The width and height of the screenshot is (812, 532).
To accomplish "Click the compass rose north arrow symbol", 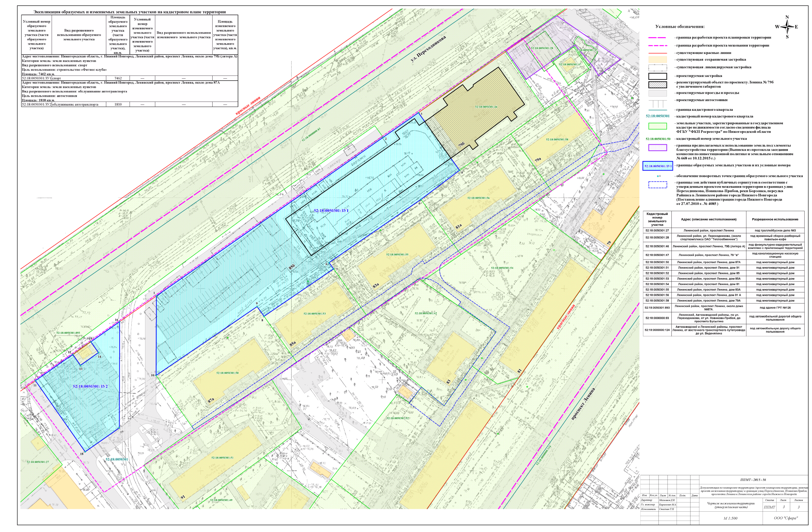I will click(x=787, y=27).
